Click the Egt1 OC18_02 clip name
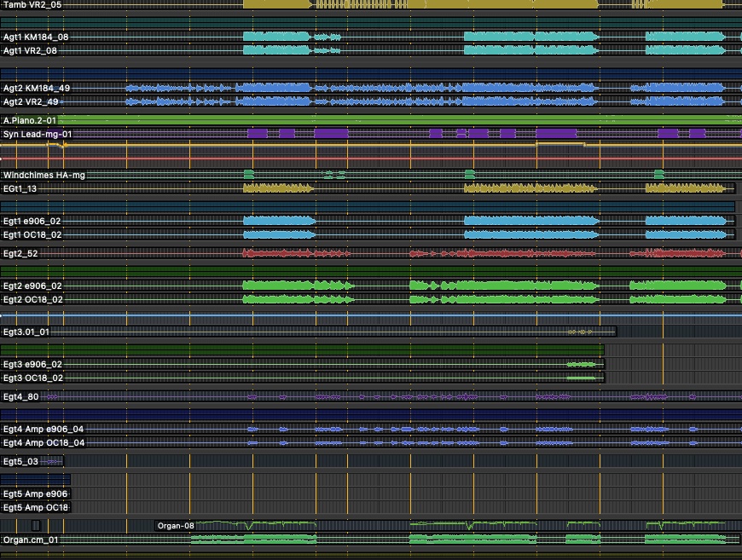Image resolution: width=742 pixels, height=560 pixels. tap(32, 234)
